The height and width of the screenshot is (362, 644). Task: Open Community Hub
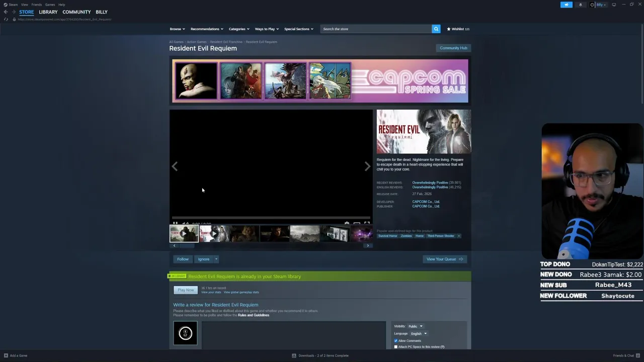[453, 48]
